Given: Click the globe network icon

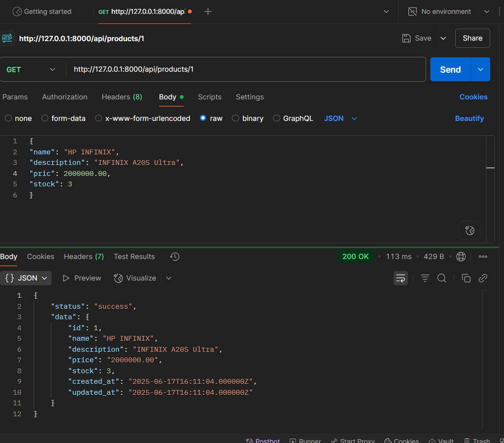Looking at the screenshot, I should pos(461,257).
